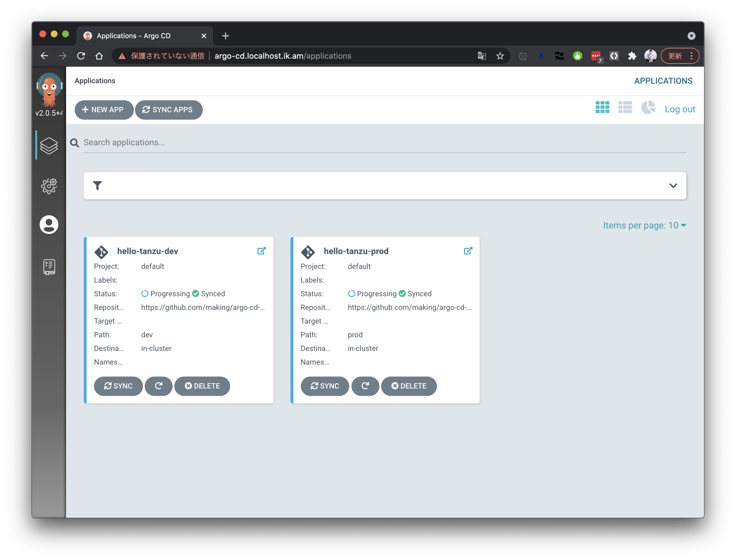Open Settings gear icon in sidebar

click(49, 186)
